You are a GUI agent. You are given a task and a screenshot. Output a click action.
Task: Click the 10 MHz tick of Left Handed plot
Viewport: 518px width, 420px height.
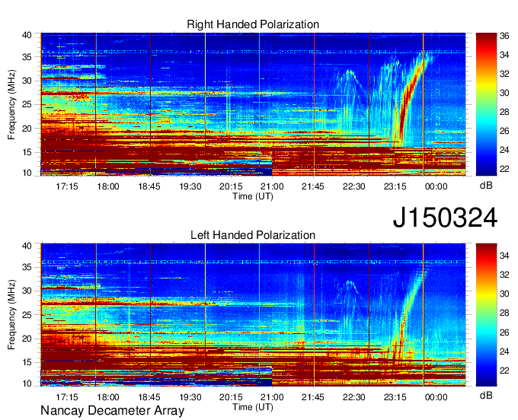click(x=27, y=383)
